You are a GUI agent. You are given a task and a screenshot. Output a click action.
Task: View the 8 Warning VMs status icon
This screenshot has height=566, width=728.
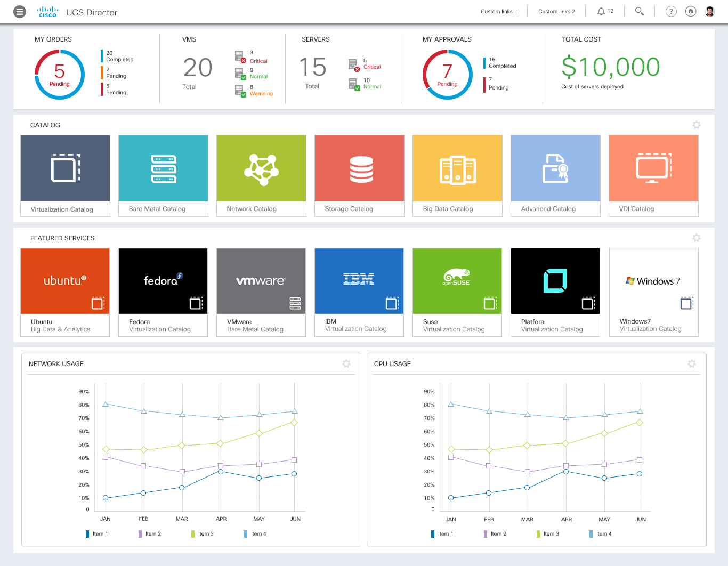click(x=240, y=91)
